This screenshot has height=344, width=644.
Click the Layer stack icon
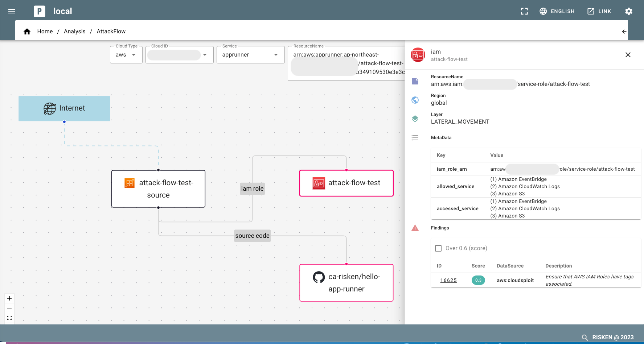pyautogui.click(x=415, y=119)
